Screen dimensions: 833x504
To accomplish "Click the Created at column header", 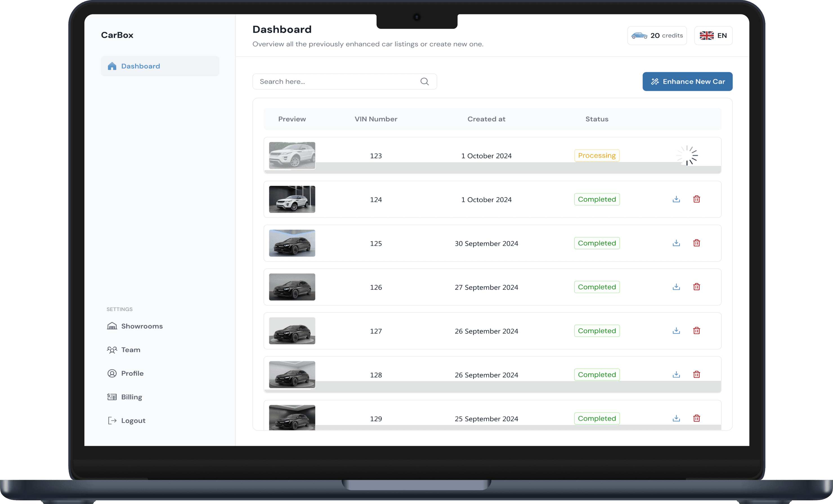I will coord(486,119).
